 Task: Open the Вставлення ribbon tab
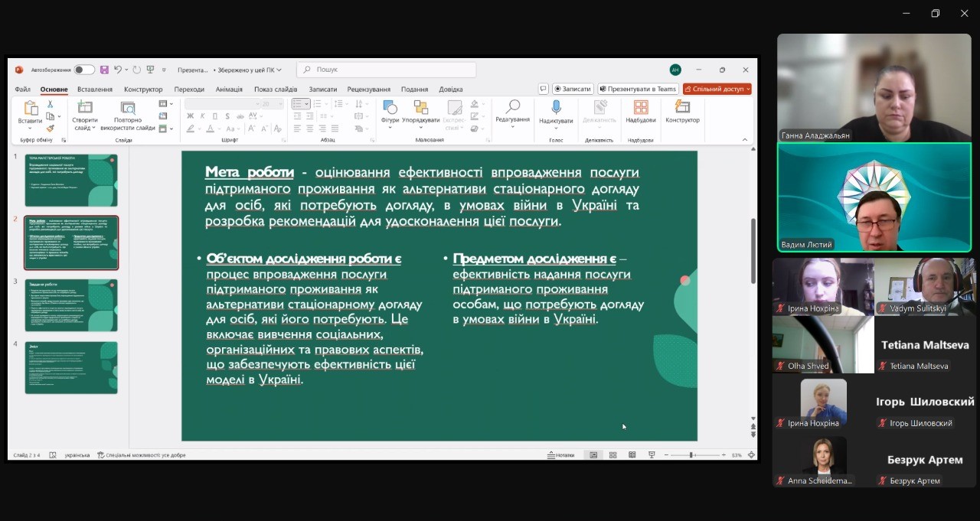[95, 90]
